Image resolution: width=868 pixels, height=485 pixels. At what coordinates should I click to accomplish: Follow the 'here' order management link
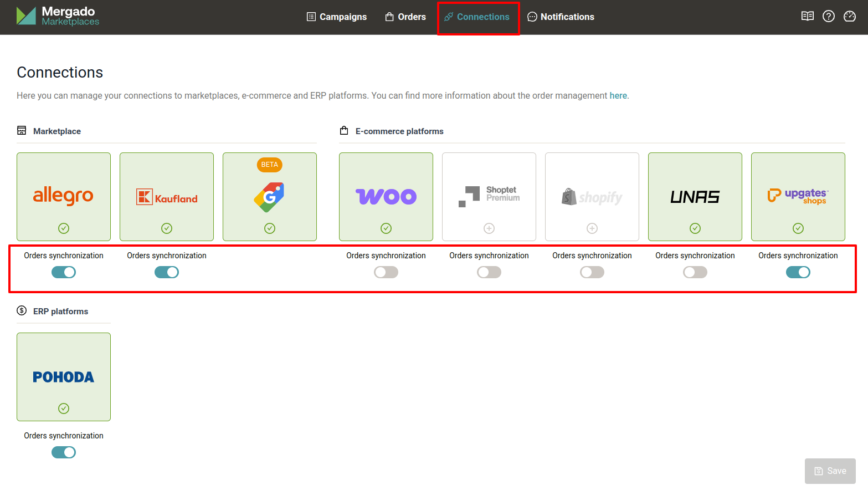click(618, 95)
